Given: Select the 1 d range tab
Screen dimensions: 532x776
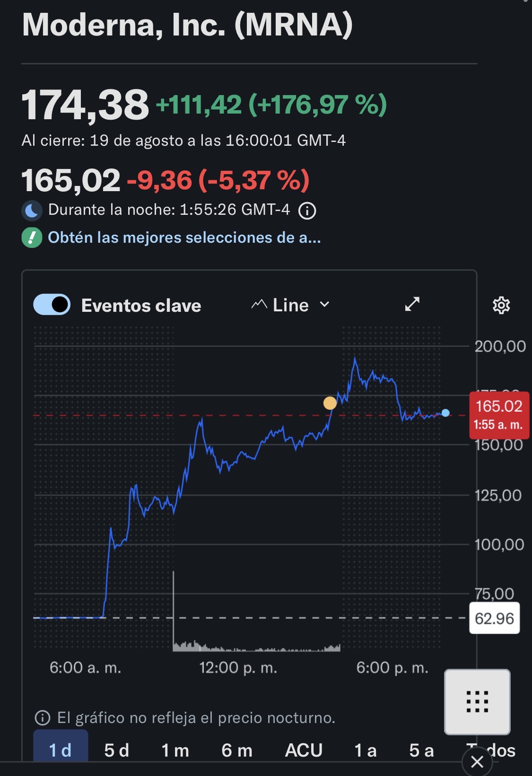Looking at the screenshot, I should click(61, 750).
